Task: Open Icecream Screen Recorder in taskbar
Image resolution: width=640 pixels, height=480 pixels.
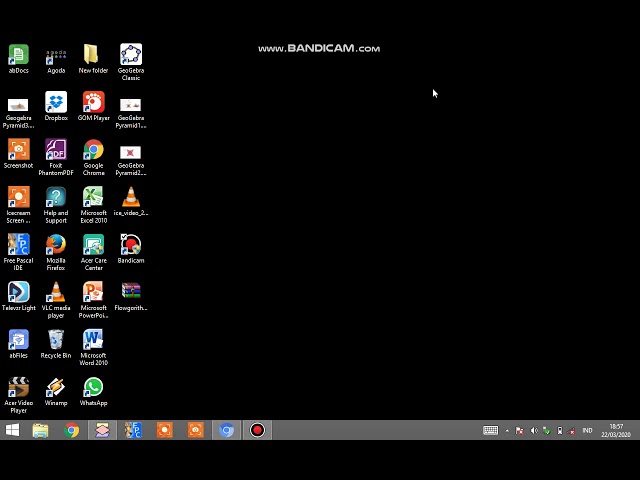Action: [164, 430]
